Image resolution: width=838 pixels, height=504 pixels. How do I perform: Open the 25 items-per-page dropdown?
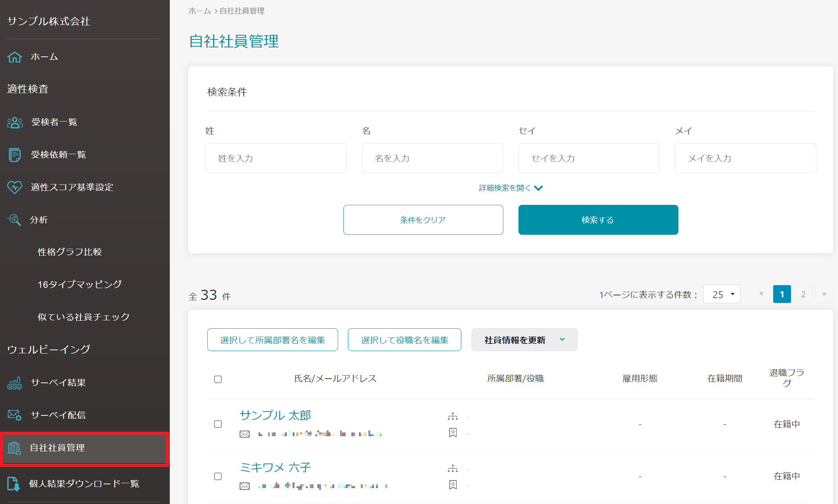point(722,294)
